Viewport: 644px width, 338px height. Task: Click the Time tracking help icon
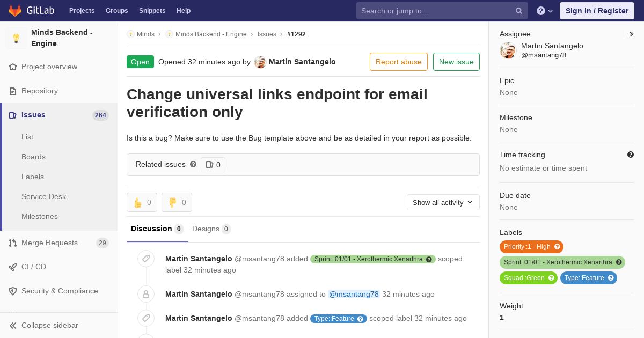631,155
